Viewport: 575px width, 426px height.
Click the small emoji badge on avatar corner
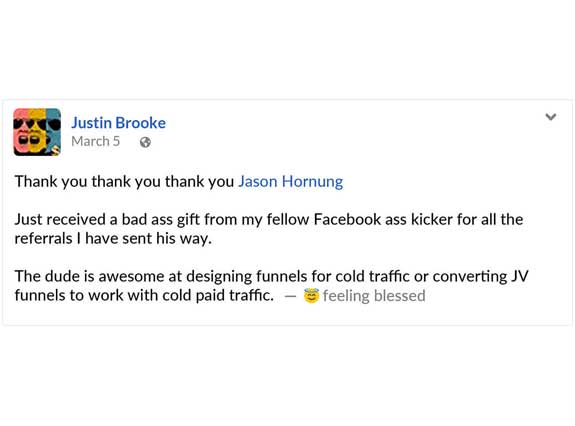(55, 150)
